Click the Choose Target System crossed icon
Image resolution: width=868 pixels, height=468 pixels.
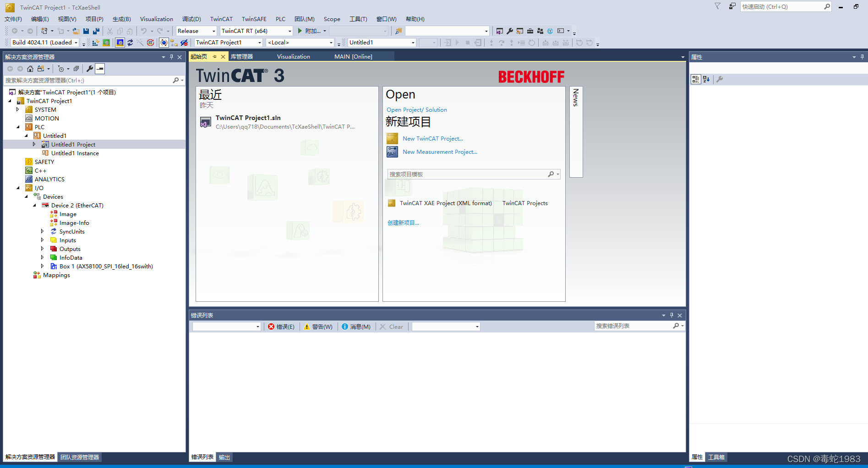(x=184, y=43)
